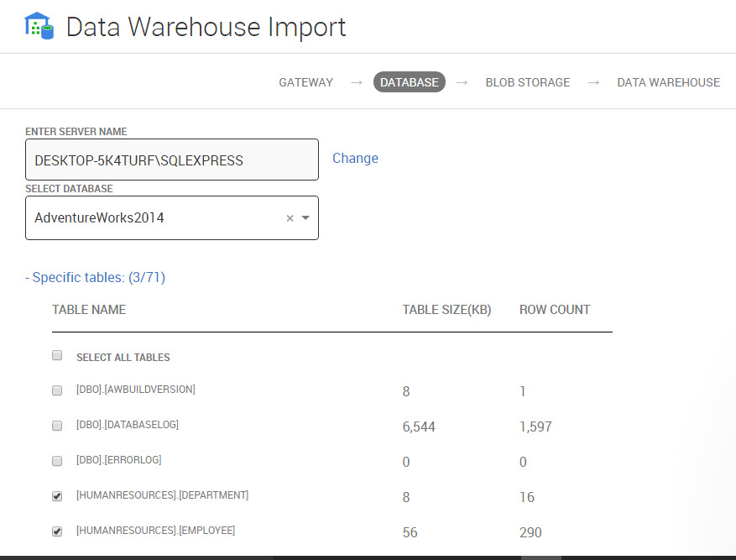Enable the [DBO].[AWBUILDVERSION] table checkbox
The image size is (736, 560).
pos(57,390)
